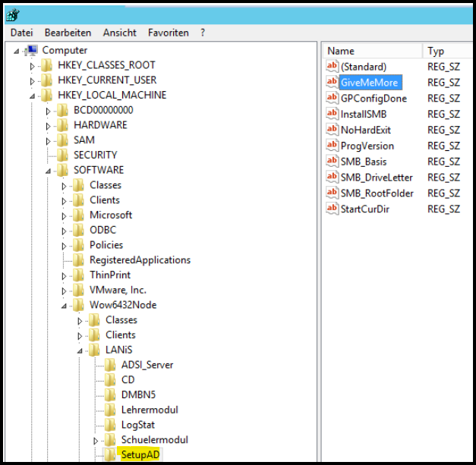
Task: Collapse the HKEY_LOCAL_MACHINE hive
Action: pyautogui.click(x=32, y=96)
